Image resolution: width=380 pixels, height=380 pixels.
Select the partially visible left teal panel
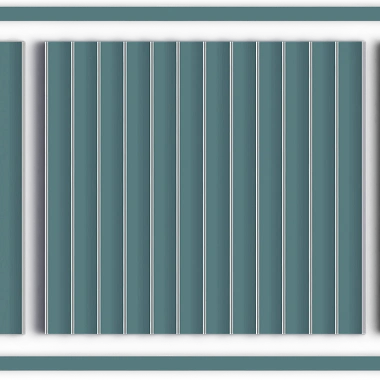11,188
